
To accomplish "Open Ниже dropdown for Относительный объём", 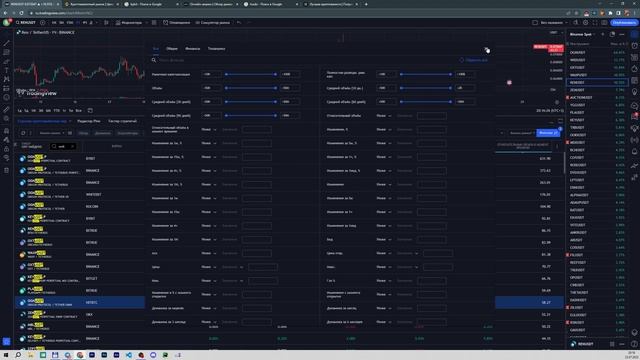I will [383, 116].
